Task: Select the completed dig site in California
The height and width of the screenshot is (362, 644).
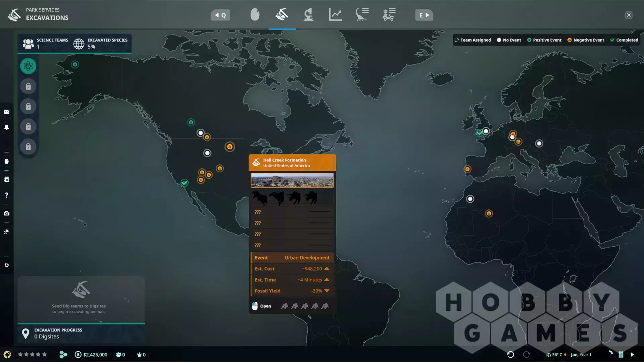Action: click(x=185, y=183)
